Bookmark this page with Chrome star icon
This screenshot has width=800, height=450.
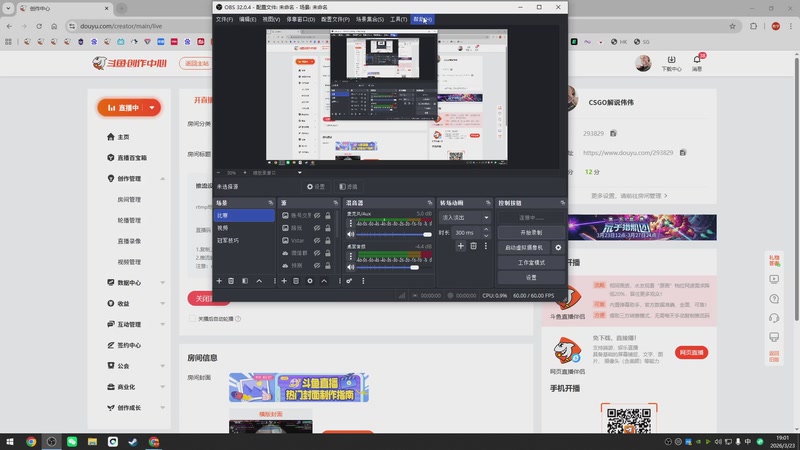coord(733,26)
